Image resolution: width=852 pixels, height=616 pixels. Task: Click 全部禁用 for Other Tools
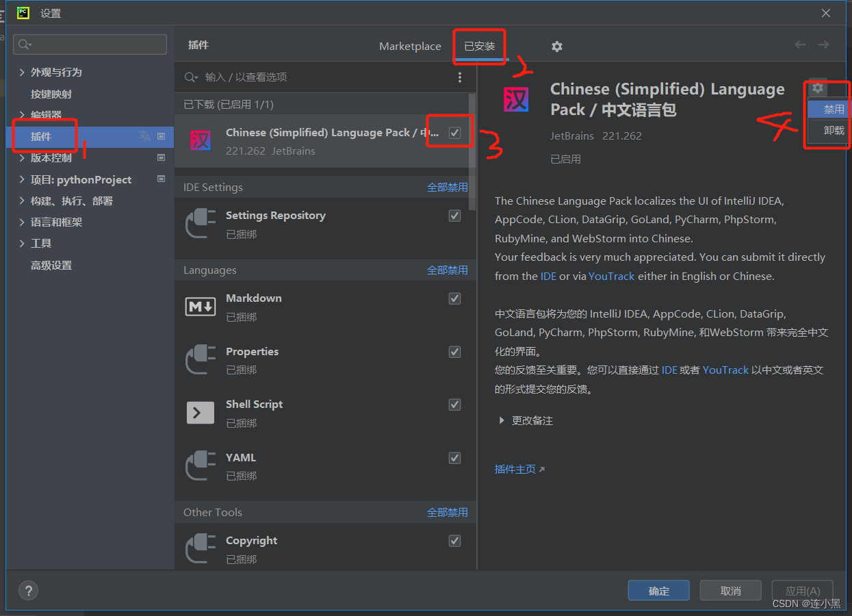tap(448, 512)
